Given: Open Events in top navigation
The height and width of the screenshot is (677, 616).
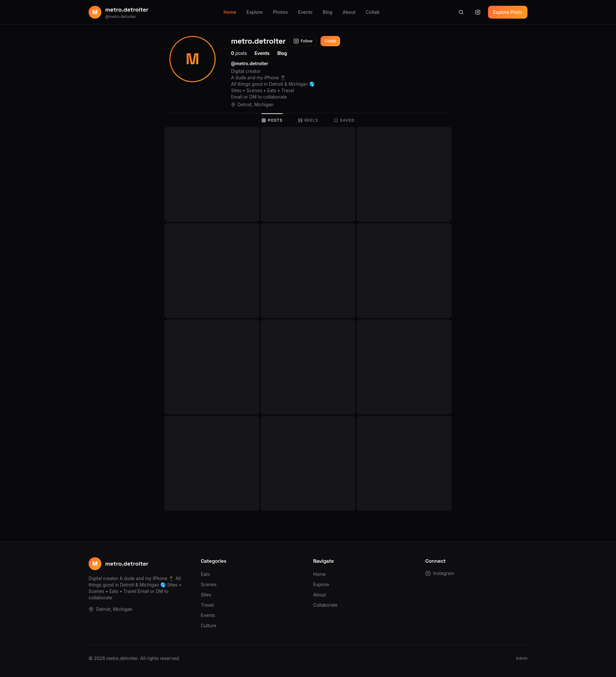Looking at the screenshot, I should point(305,12).
